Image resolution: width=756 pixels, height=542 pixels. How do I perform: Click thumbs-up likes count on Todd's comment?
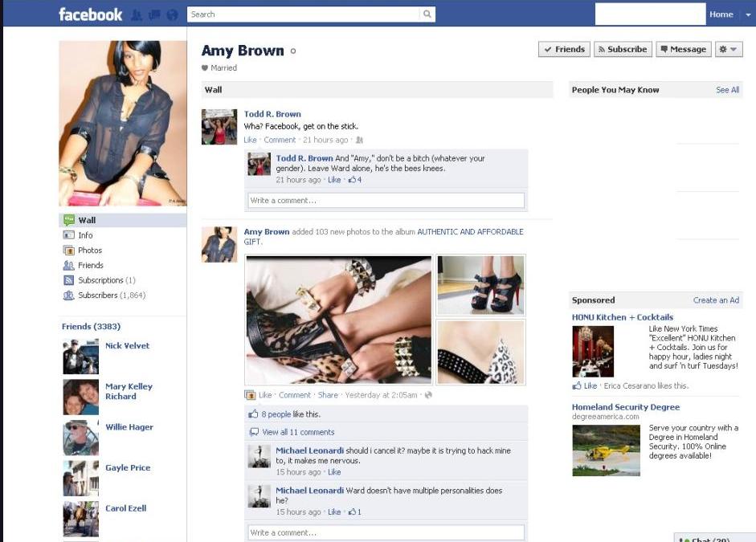pyautogui.click(x=354, y=180)
